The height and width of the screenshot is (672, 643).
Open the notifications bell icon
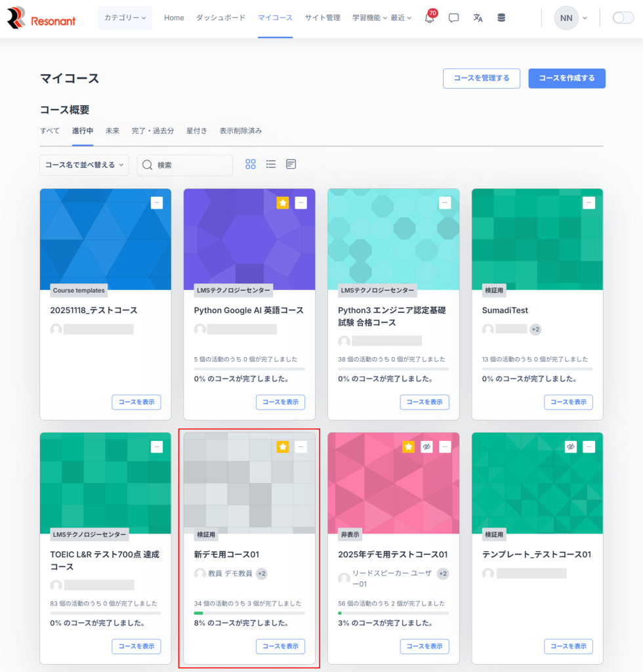point(430,18)
